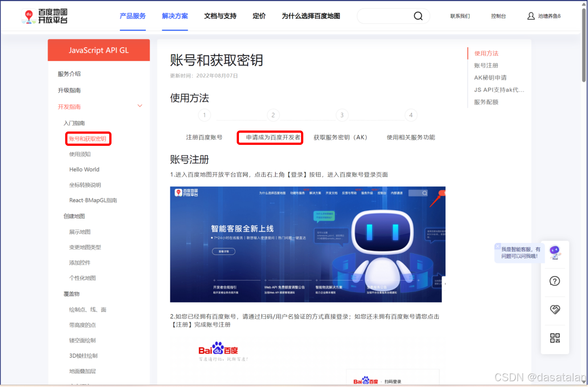
Task: Open the QR code icon
Action: (x=555, y=338)
